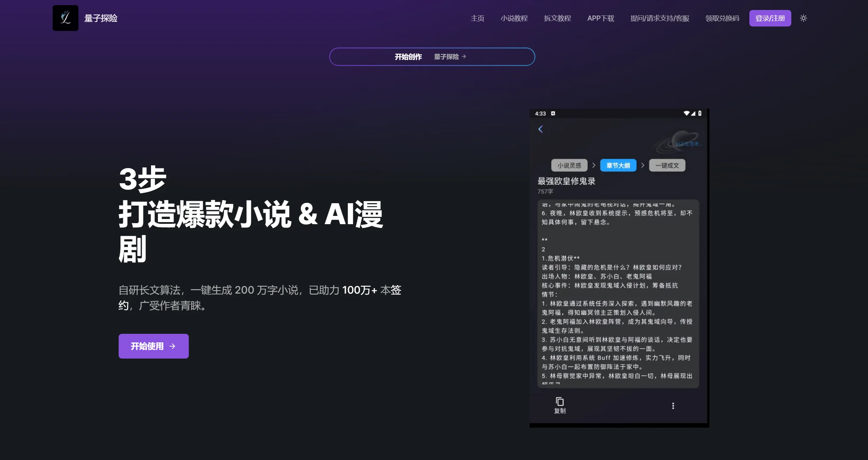This screenshot has width=868, height=460.
Task: Click 提问/请求支持/客服 link
Action: pos(660,18)
